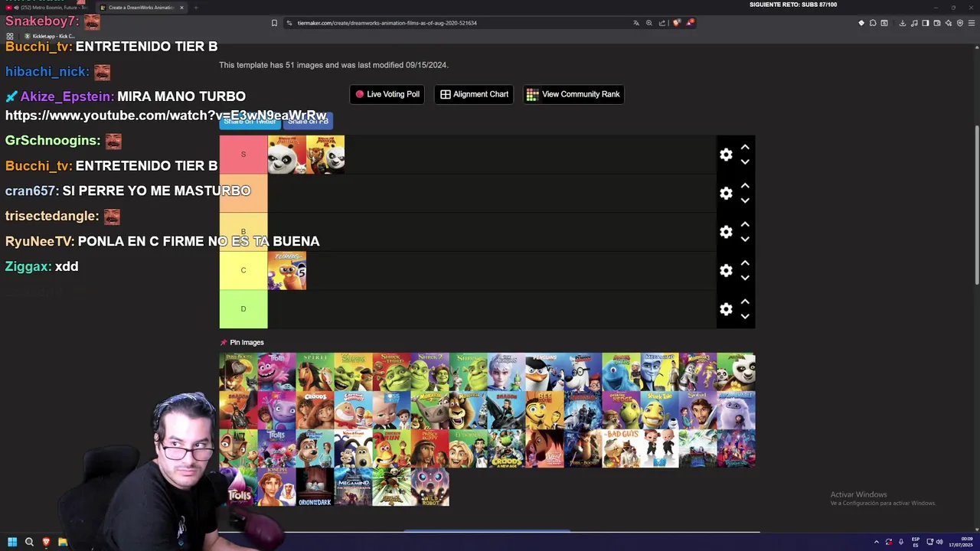Select the Penguins of Madagascar poster
980x551 pixels.
[x=544, y=372]
